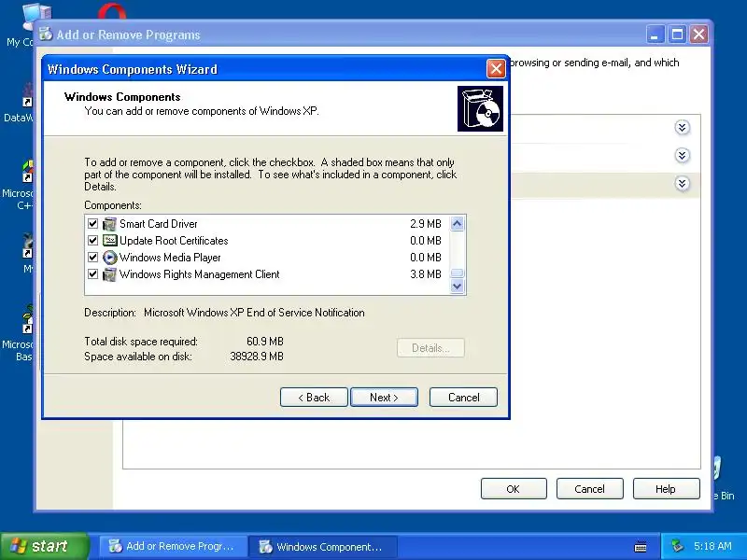This screenshot has width=747, height=560.
Task: Click the components list scroll down arrow
Action: point(457,287)
